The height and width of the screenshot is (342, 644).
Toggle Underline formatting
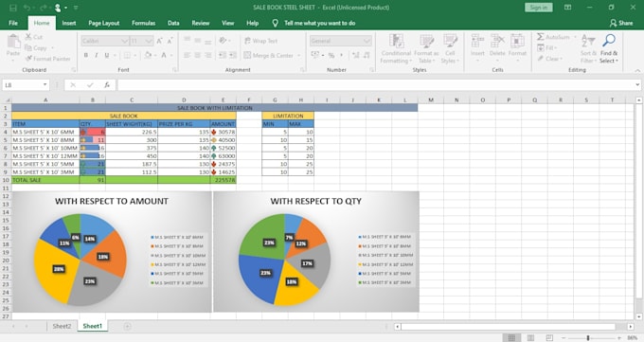(107, 55)
